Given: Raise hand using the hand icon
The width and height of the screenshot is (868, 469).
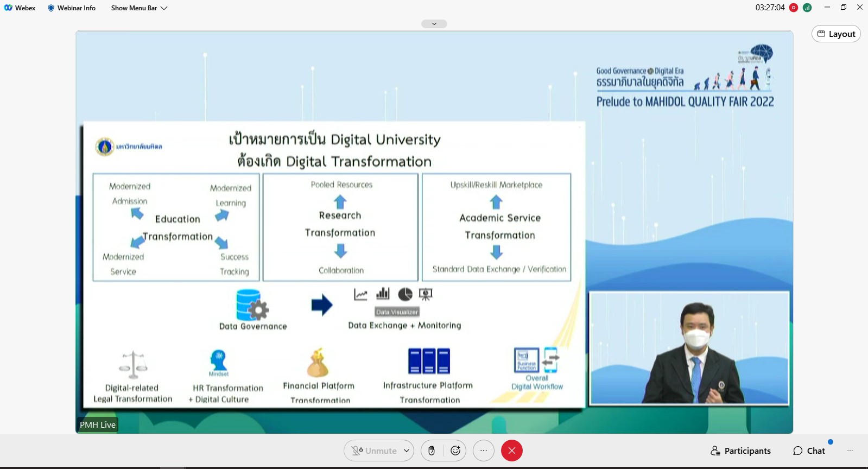Looking at the screenshot, I should click(x=432, y=451).
